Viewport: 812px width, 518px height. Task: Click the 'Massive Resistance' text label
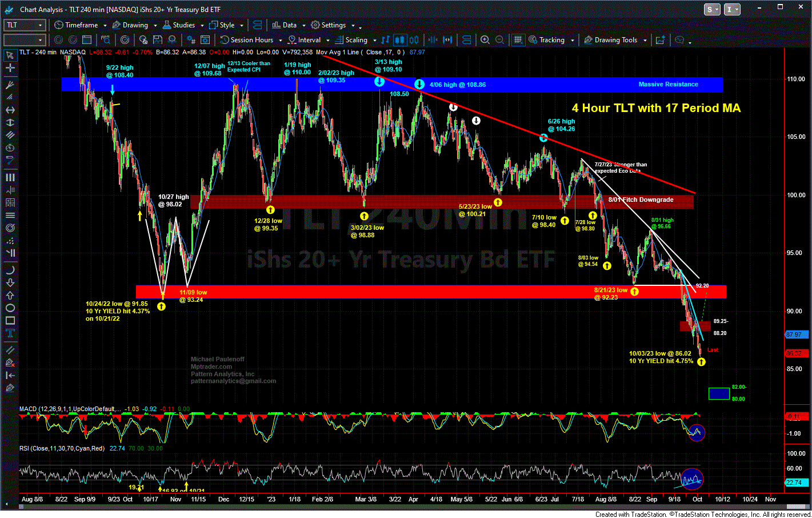pyautogui.click(x=669, y=84)
